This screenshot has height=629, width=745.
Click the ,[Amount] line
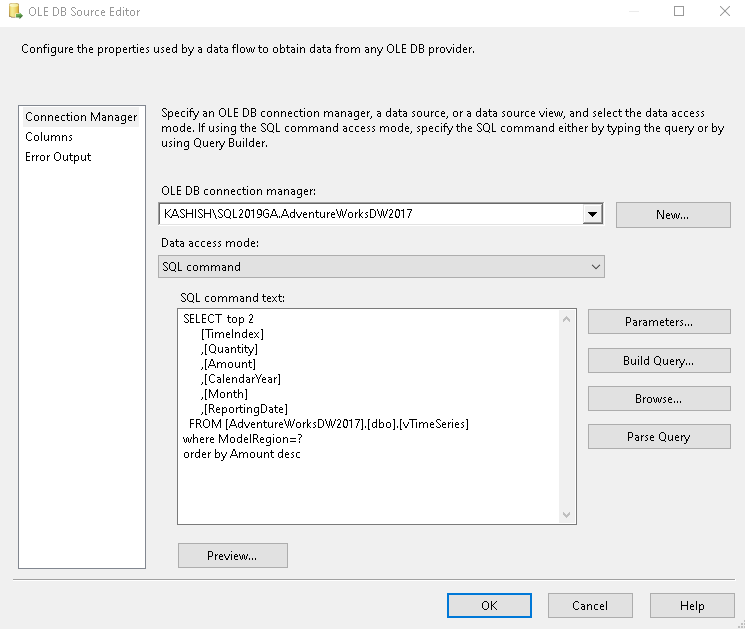coord(228,364)
